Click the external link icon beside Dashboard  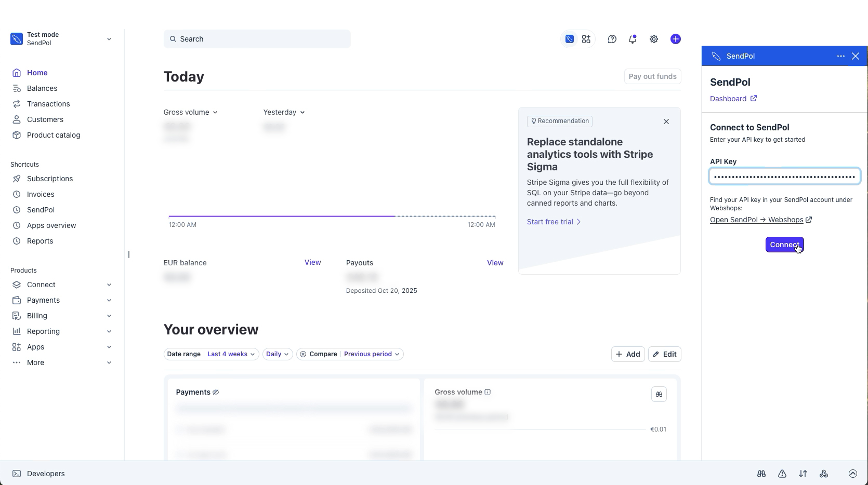(x=754, y=98)
